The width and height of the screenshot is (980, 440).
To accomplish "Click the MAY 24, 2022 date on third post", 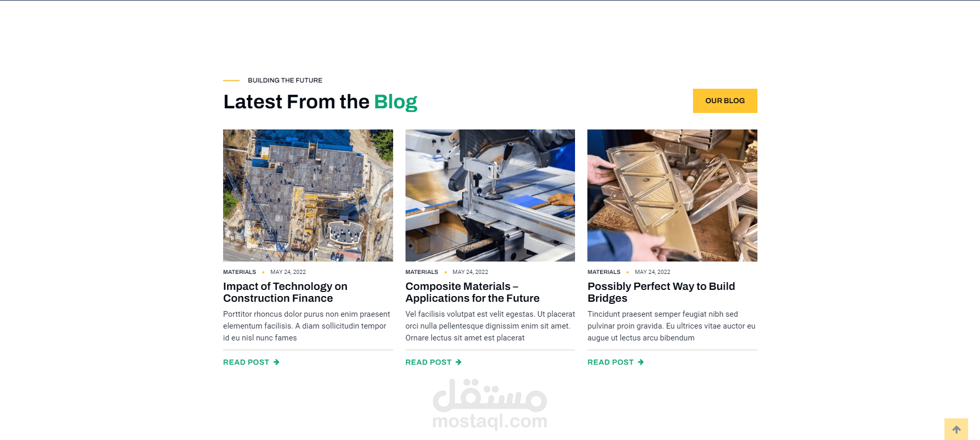I will 652,272.
